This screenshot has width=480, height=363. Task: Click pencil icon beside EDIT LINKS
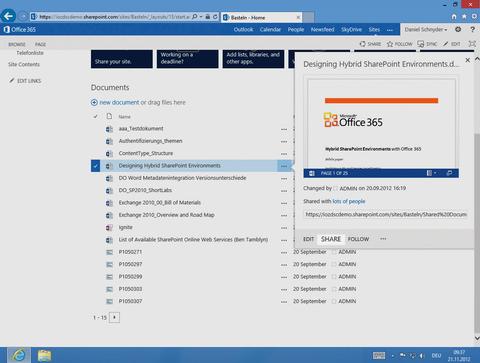(x=12, y=80)
